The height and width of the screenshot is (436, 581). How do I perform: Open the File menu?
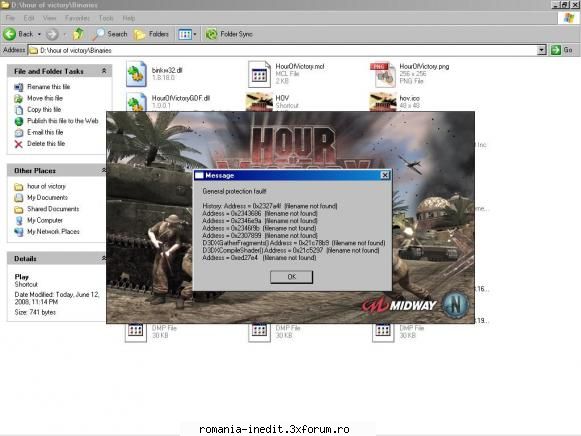click(10, 18)
